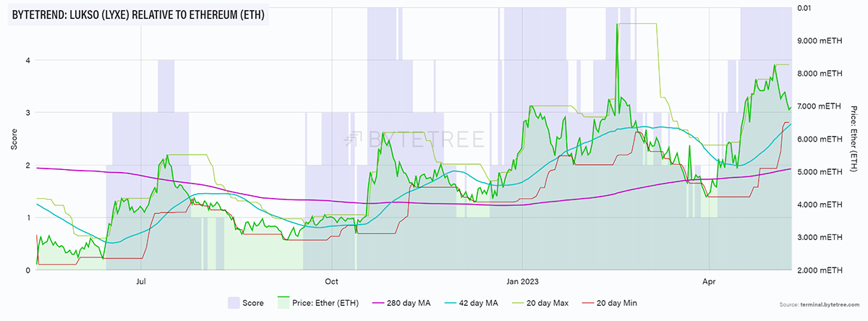Click the Score legend color swatch
Viewport: 868px width, 321px height.
[x=233, y=303]
